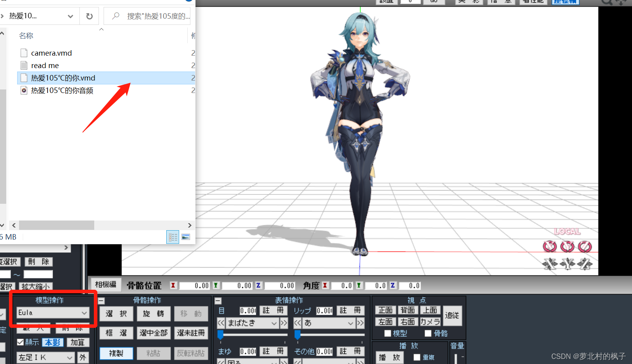Switch Explorer to large thumbnails view icon
This screenshot has height=364, width=632.
[x=186, y=237]
